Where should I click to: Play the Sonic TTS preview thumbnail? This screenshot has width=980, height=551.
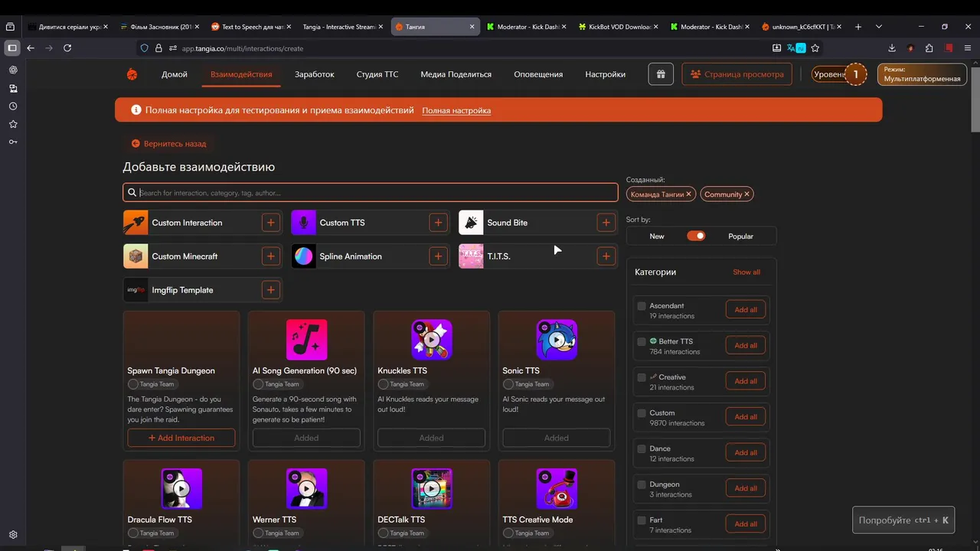(x=557, y=340)
